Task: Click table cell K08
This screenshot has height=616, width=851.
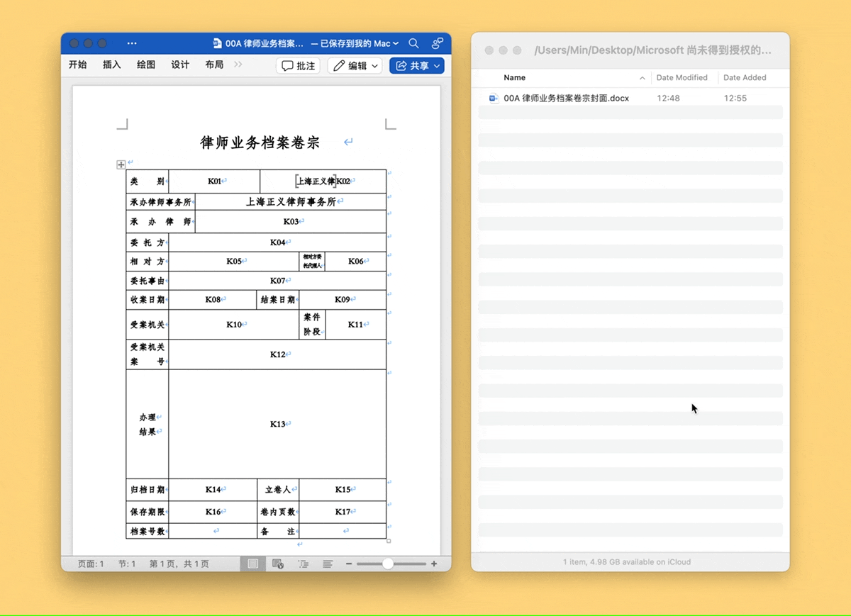Action: 213,299
